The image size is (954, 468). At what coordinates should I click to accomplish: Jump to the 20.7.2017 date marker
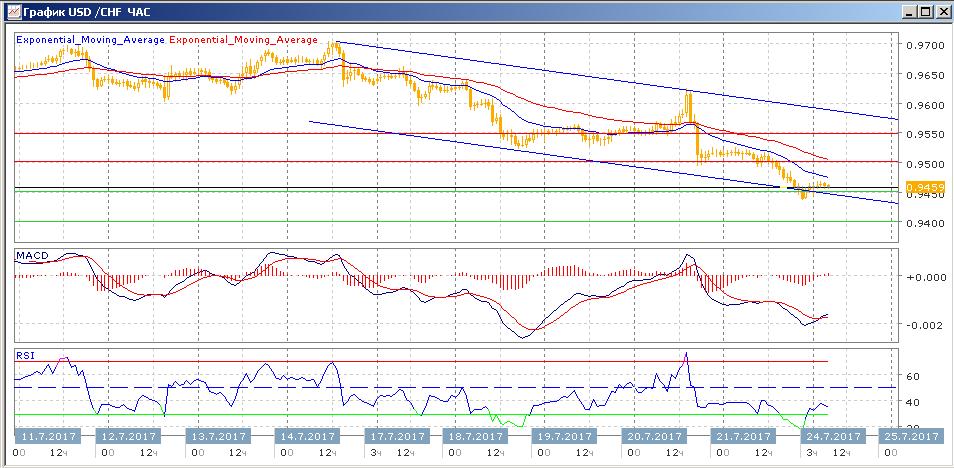tap(650, 436)
